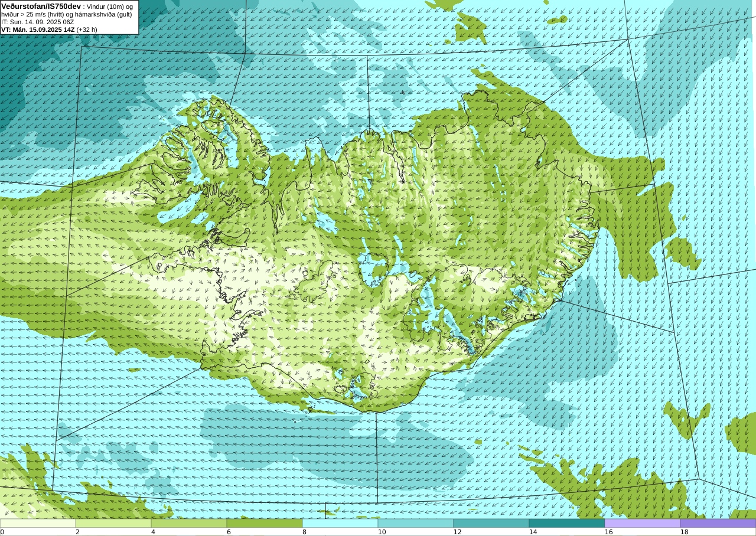Viewport: 756px width, 536px height.
Task: Click the 'Vindur (10m) og' description text
Action: pos(110,6)
